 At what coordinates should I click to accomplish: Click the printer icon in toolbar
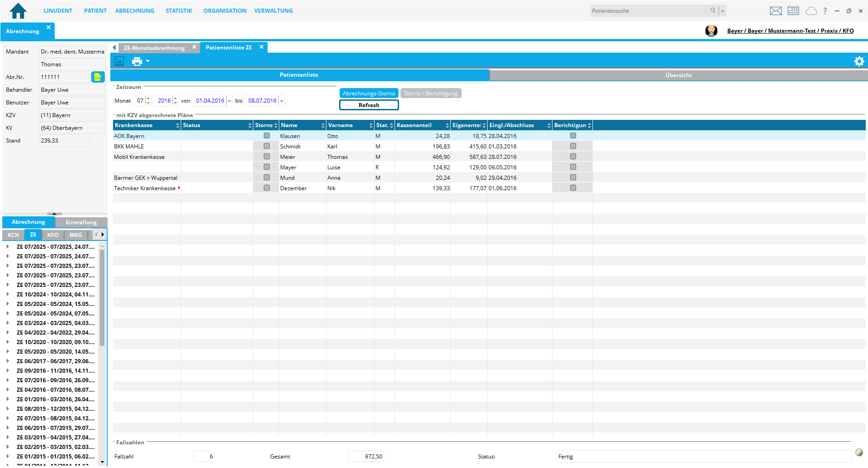[137, 61]
